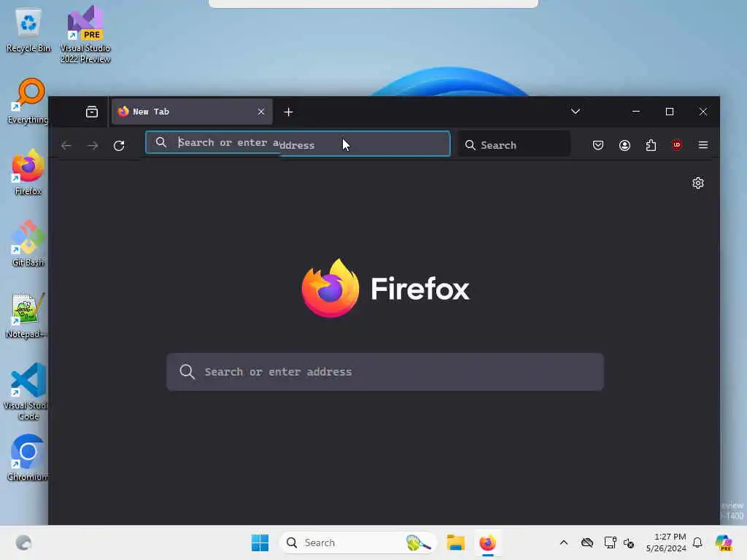The width and height of the screenshot is (747, 560).
Task: Open the Firefox account menu
Action: pyautogui.click(x=624, y=145)
